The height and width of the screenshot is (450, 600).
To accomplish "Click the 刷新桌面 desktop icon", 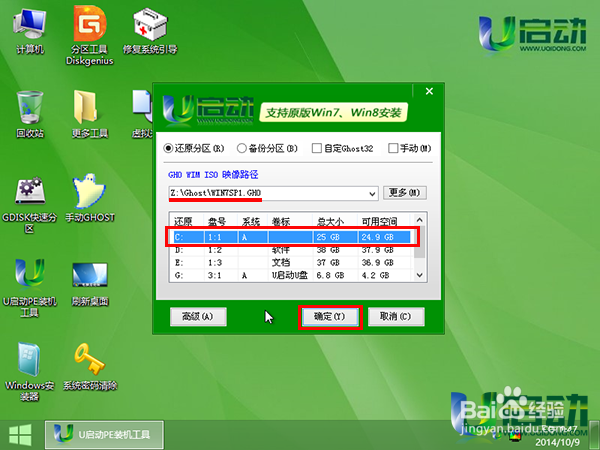I will pos(90,284).
